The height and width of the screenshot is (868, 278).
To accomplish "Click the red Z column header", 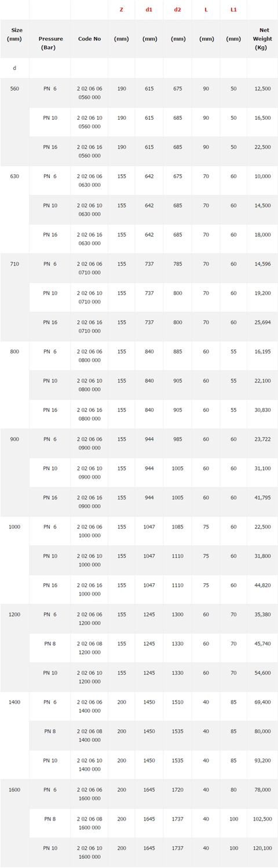I will coord(121,10).
